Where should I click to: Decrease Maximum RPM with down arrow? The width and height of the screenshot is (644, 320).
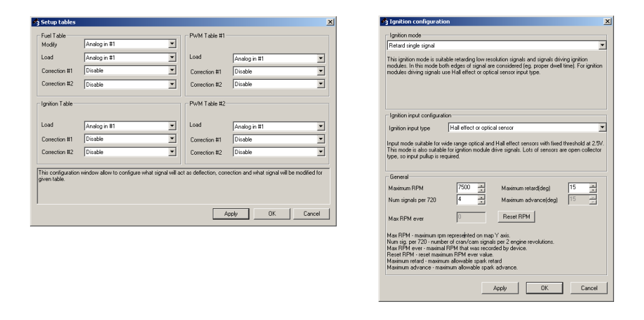481,190
